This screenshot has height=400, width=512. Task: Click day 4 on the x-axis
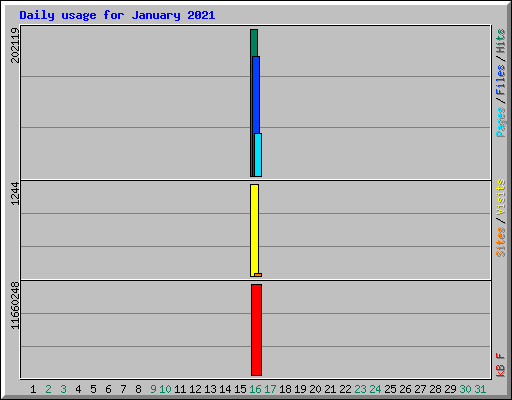pyautogui.click(x=78, y=389)
